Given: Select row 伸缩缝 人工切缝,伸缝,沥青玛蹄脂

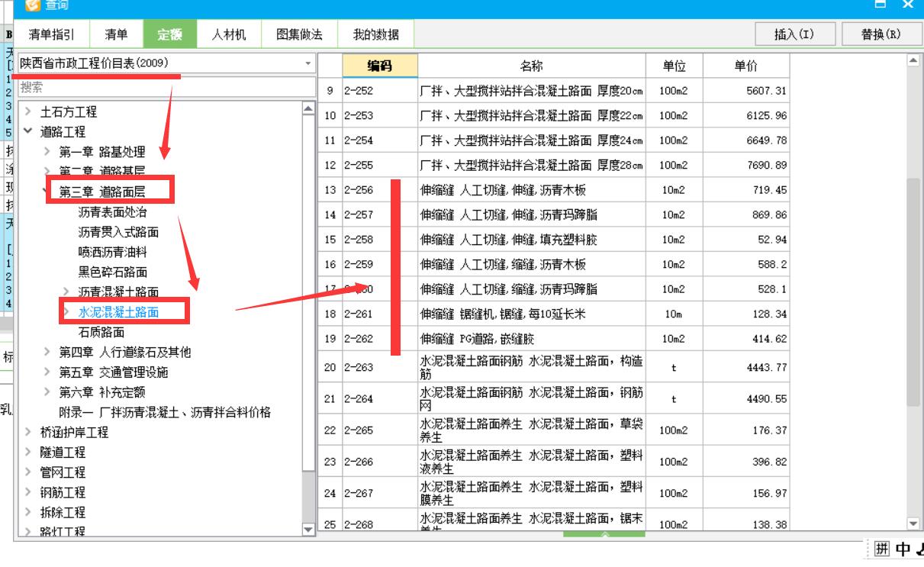Looking at the screenshot, I should (x=531, y=215).
